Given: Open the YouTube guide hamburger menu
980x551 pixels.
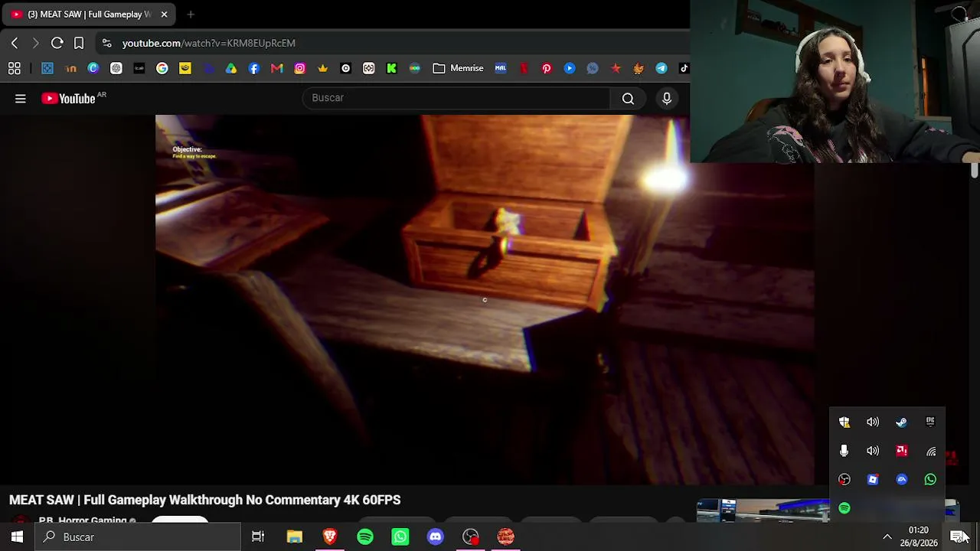Looking at the screenshot, I should [21, 98].
